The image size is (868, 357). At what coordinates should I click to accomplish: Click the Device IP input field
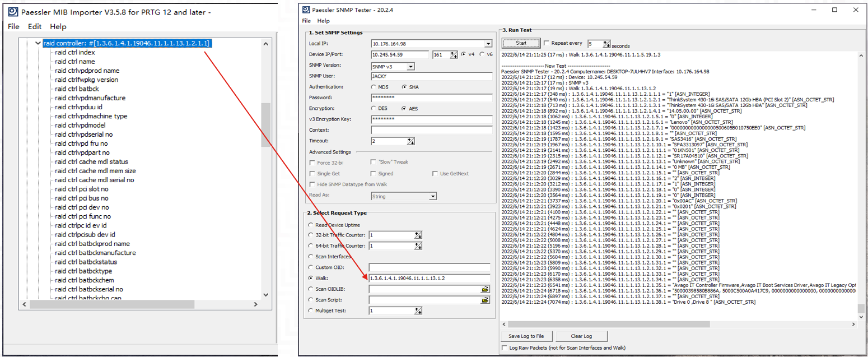(x=401, y=54)
